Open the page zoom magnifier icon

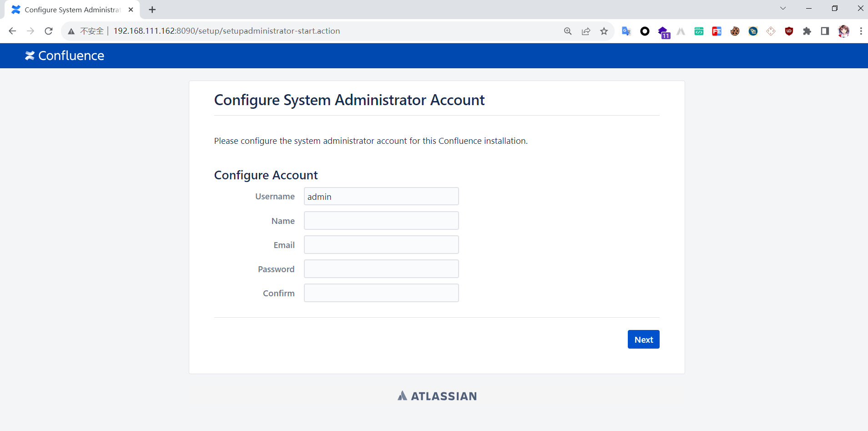coord(568,31)
